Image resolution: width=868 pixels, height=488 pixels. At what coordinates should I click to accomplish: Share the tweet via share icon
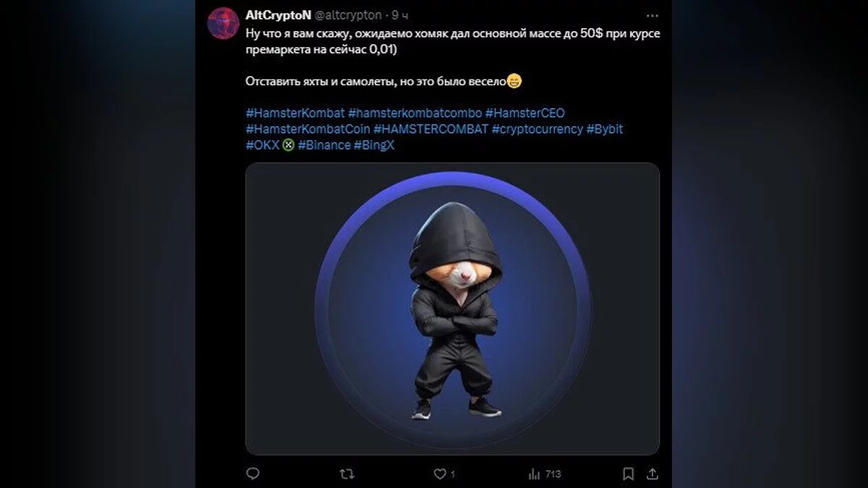click(652, 474)
